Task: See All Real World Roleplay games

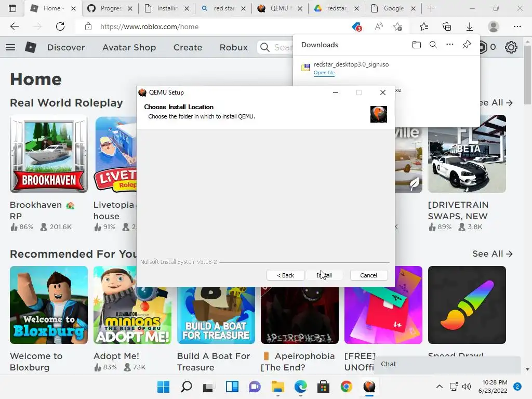Action: click(497, 103)
